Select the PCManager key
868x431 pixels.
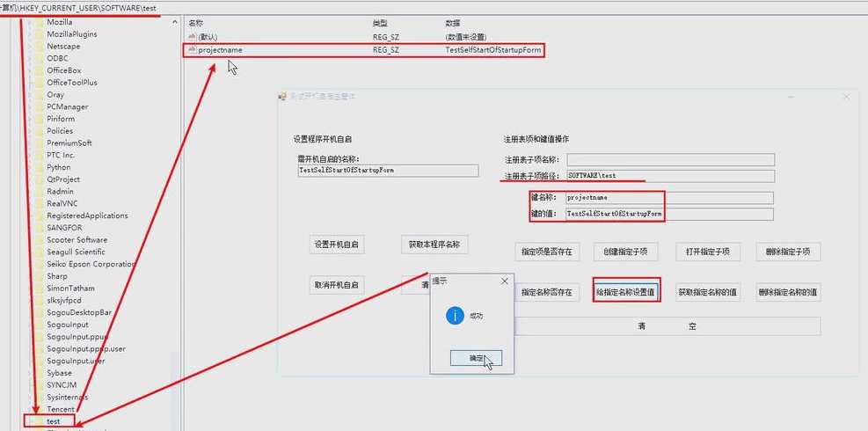(x=67, y=107)
